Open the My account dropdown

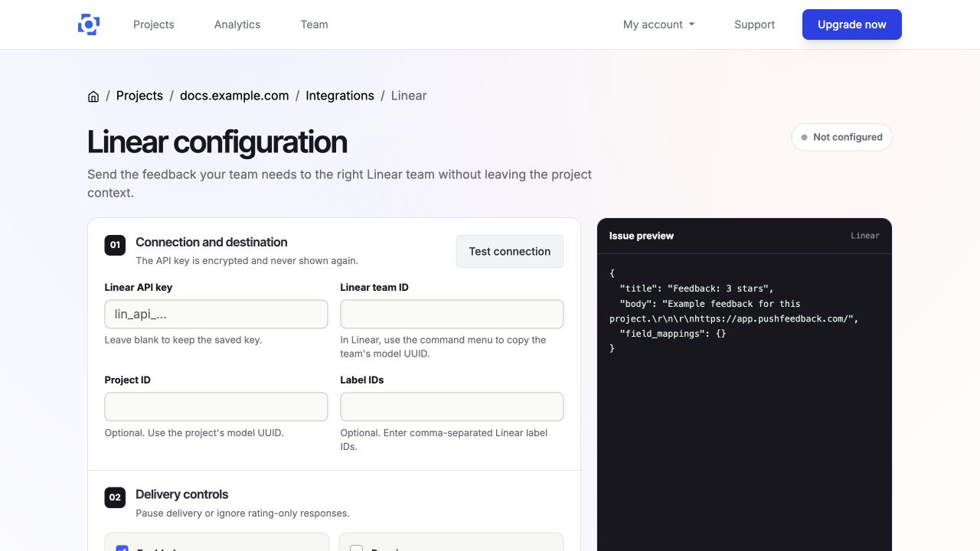pyautogui.click(x=659, y=24)
